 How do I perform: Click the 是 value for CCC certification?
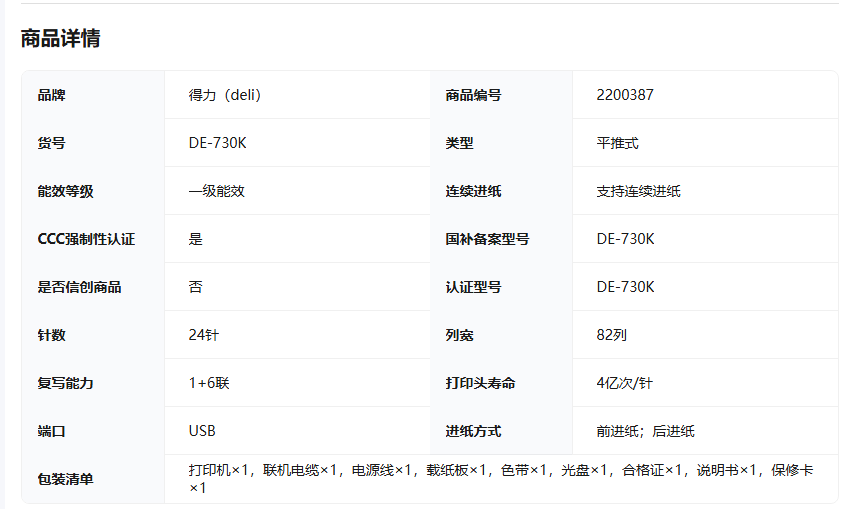(196, 239)
